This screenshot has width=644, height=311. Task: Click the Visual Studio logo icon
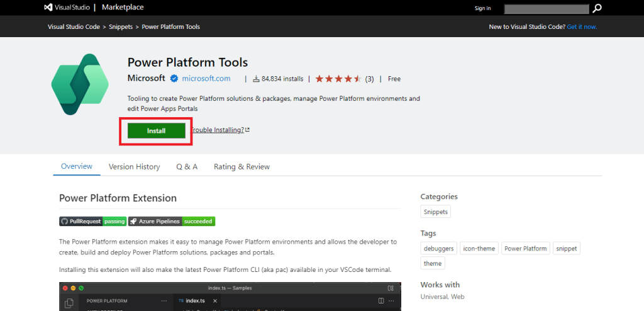pos(48,8)
